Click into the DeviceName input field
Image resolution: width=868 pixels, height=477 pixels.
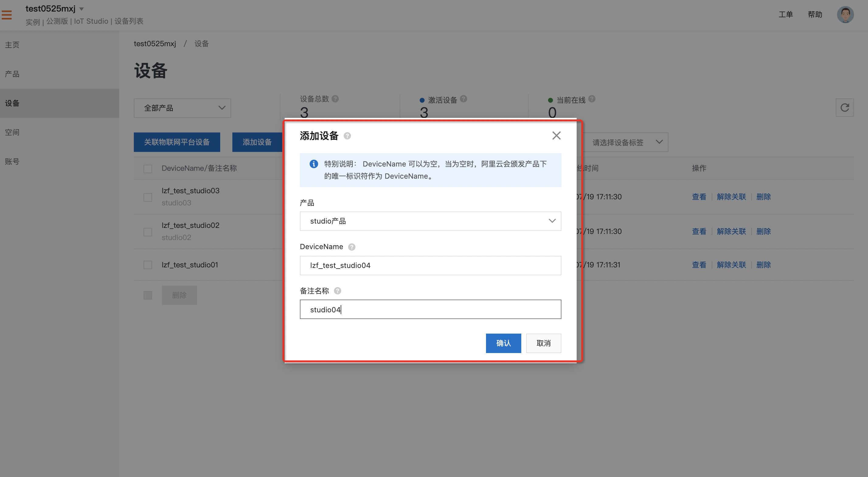click(430, 266)
